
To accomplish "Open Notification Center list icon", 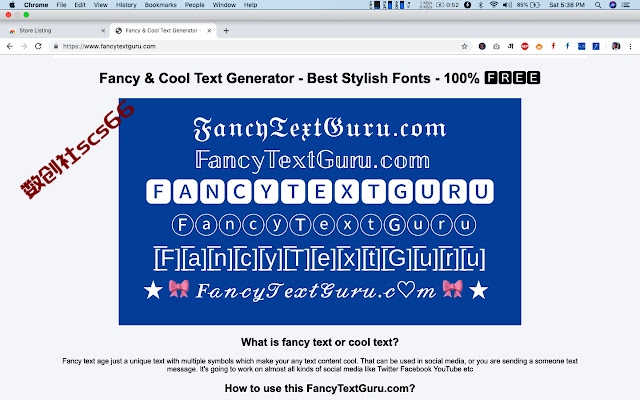I will pyautogui.click(x=626, y=5).
